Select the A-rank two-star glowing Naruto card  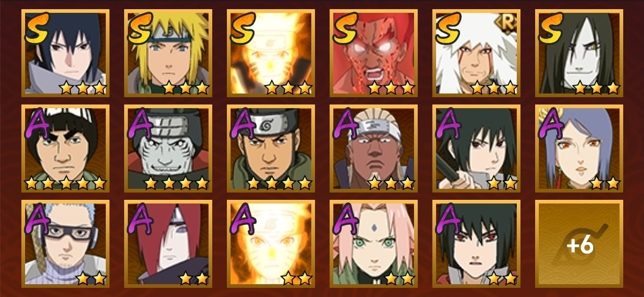[x=271, y=244]
